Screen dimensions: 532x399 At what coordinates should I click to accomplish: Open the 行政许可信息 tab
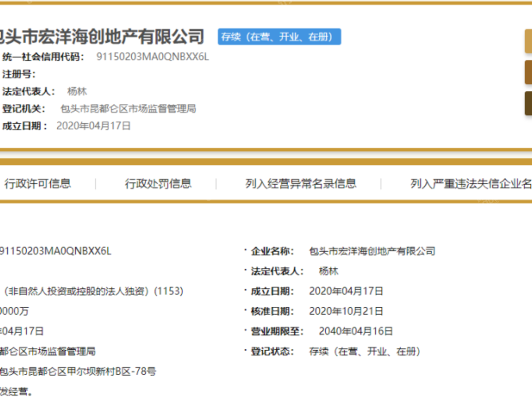tap(38, 184)
